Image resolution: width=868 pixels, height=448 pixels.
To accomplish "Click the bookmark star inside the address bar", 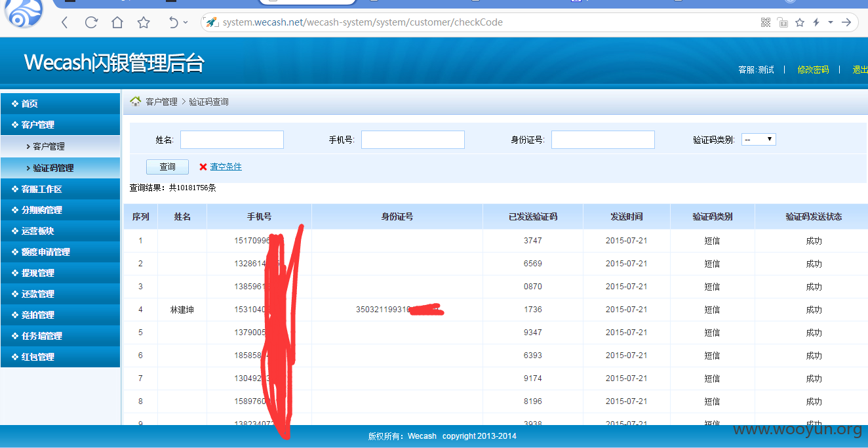I will (800, 22).
